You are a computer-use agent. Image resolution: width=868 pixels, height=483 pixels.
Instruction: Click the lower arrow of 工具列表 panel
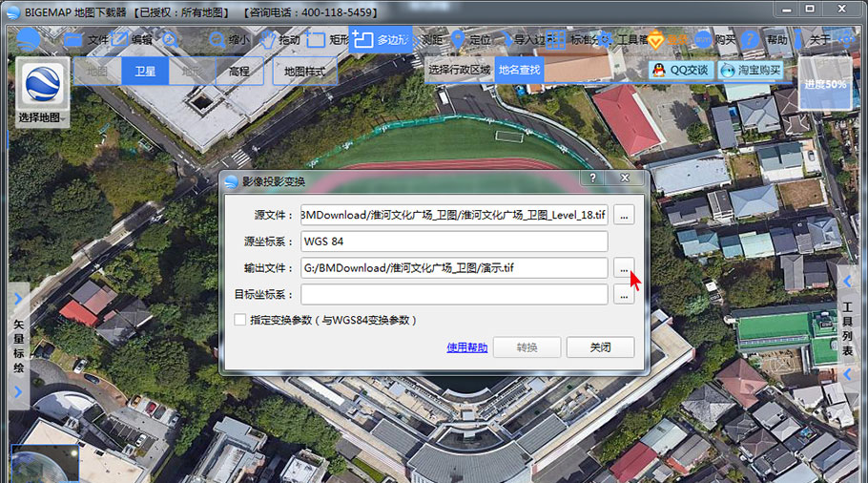pyautogui.click(x=848, y=374)
